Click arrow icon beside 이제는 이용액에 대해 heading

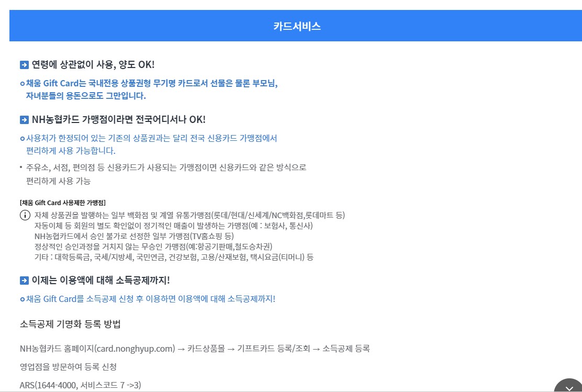[x=24, y=281]
